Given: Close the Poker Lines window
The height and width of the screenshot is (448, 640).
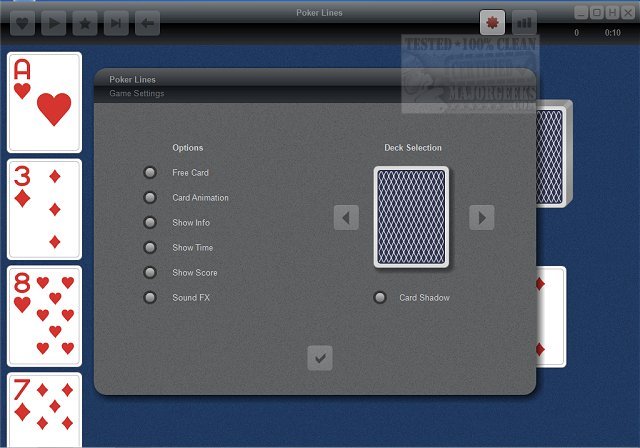Looking at the screenshot, I should (x=628, y=13).
